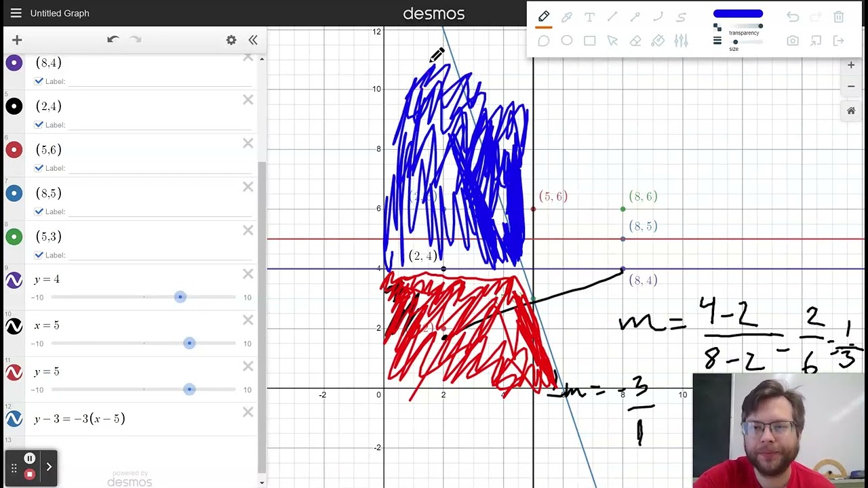Select the pointer cursor tool
868x488 pixels.
tap(612, 41)
